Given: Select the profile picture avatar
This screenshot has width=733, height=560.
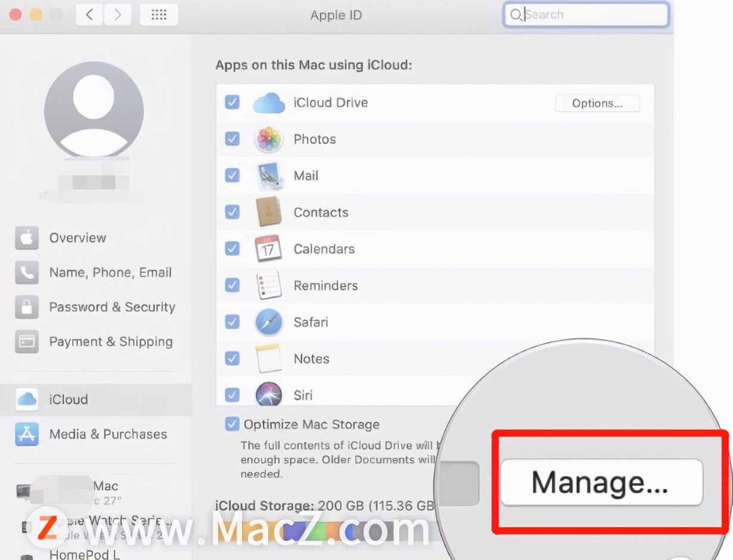Looking at the screenshot, I should (x=94, y=110).
